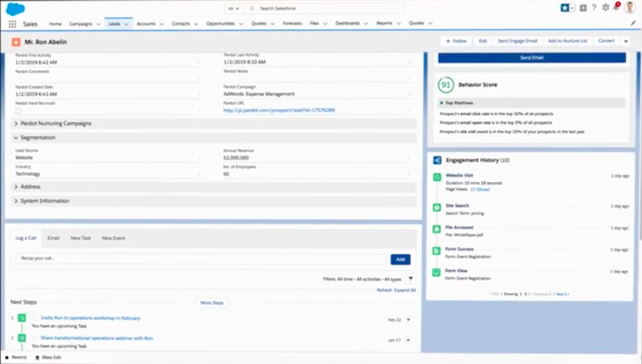This screenshot has height=364, width=642.
Task: Open the Leads tab dropdown arrow
Action: [127, 24]
